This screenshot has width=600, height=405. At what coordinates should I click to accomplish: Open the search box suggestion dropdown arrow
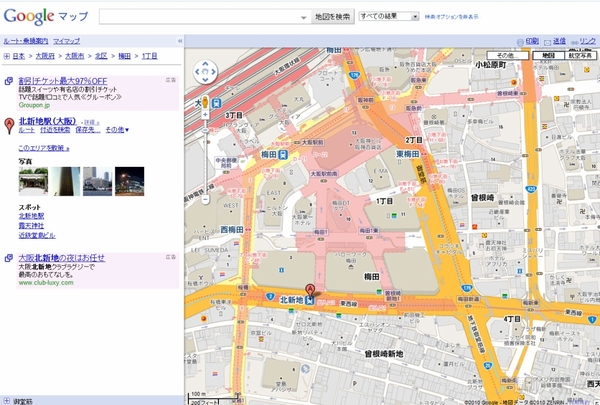pos(303,17)
